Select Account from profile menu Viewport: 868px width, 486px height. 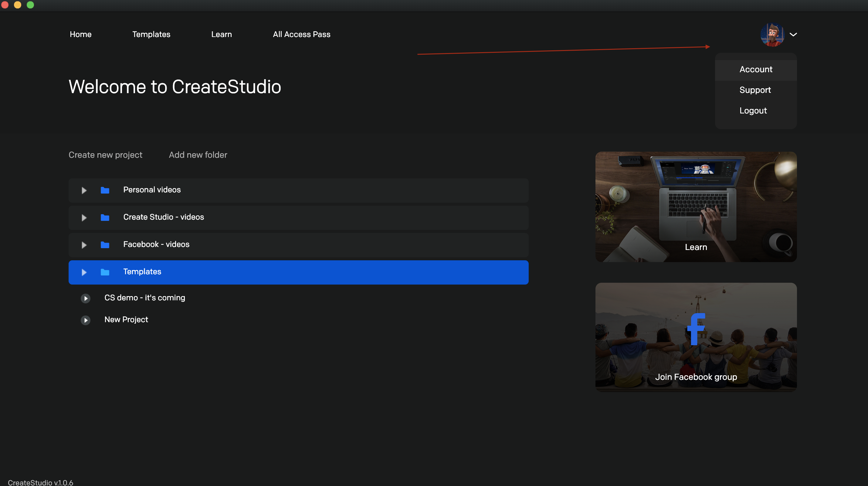[x=756, y=69]
